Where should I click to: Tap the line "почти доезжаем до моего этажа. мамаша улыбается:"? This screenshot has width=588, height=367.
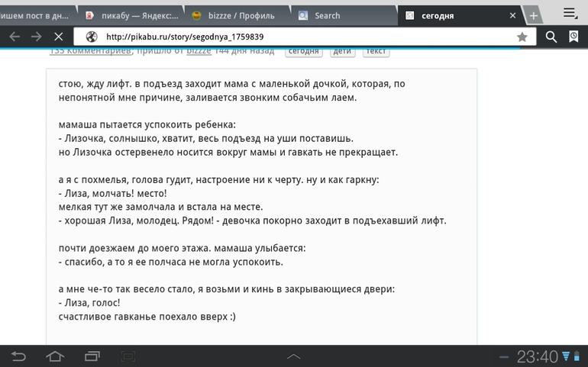tap(182, 248)
